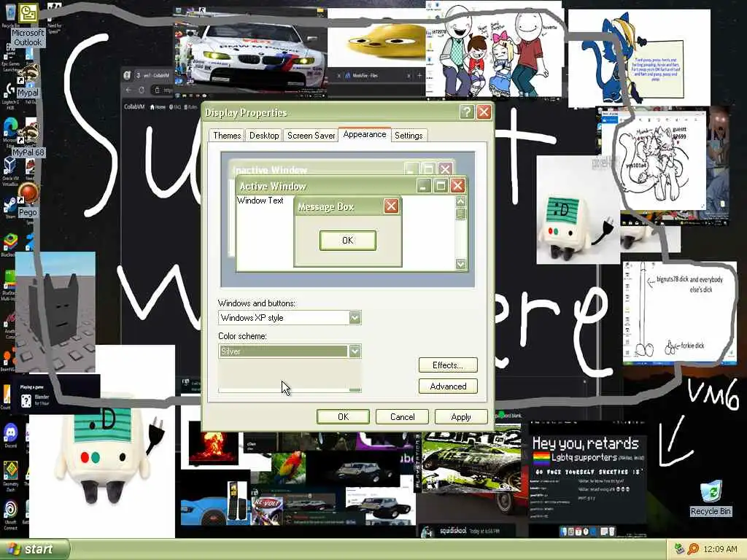Open the Effects... dialog
The image size is (747, 560).
point(448,365)
